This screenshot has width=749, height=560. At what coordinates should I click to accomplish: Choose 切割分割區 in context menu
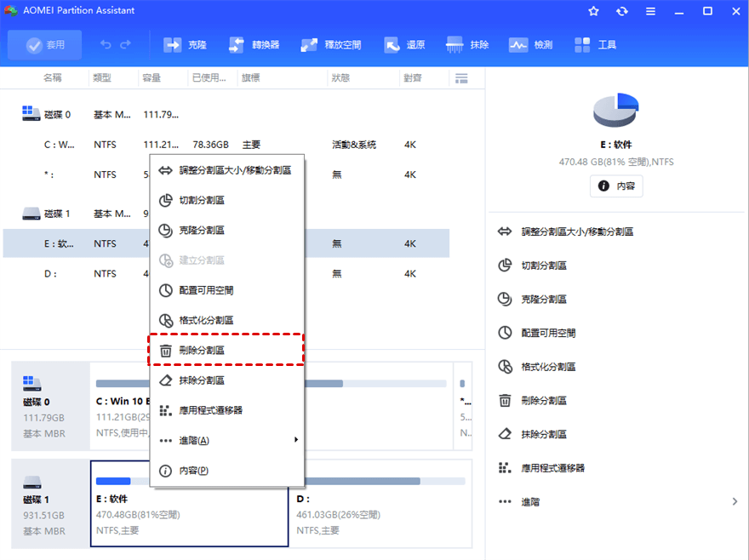click(x=227, y=200)
